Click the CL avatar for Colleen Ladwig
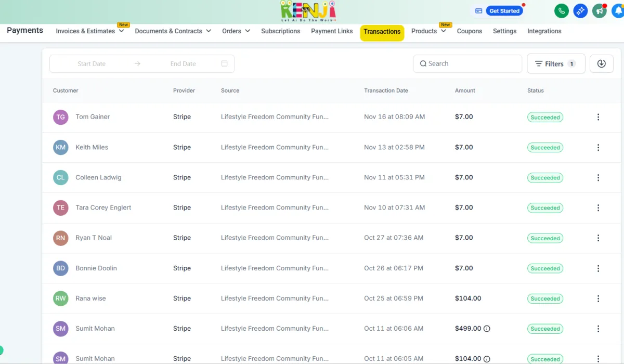This screenshot has width=624, height=364. tap(61, 177)
